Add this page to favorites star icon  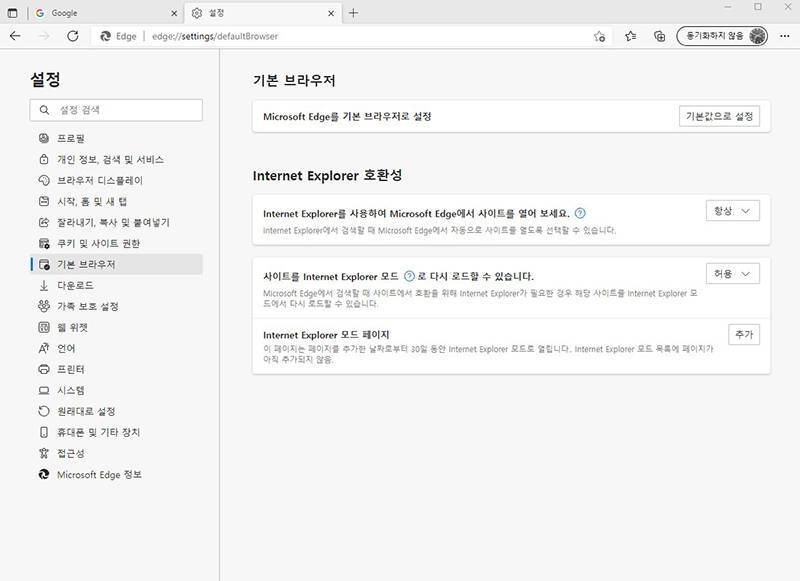coord(599,36)
